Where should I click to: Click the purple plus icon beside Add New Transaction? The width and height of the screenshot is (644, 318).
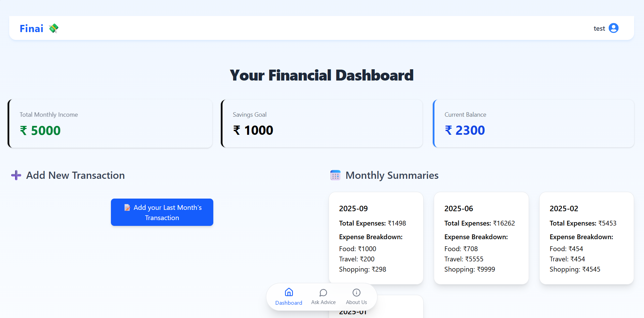click(16, 175)
